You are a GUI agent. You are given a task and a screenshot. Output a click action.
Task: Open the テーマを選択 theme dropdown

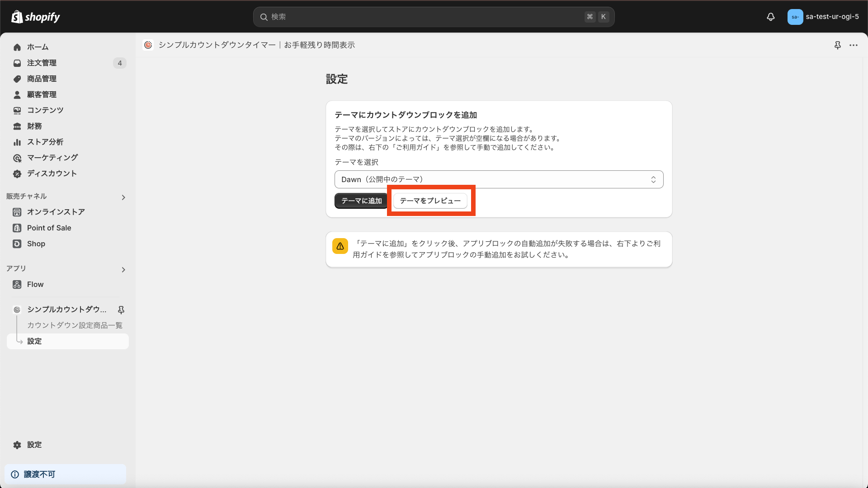[x=498, y=179]
